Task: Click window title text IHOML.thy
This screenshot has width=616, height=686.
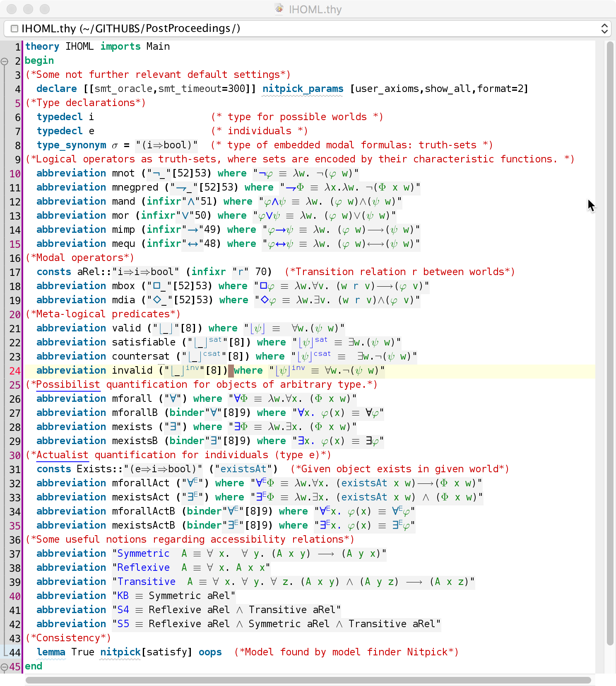Action: (x=315, y=9)
